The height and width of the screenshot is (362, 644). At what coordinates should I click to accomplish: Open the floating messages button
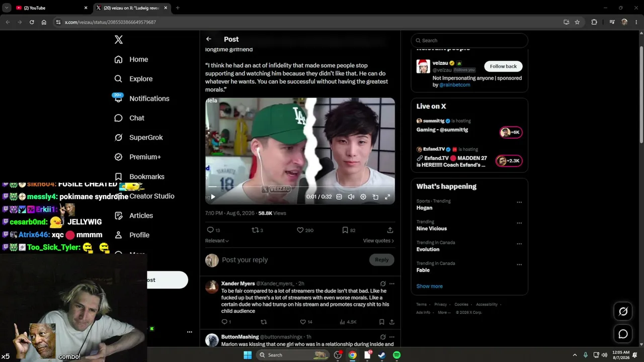point(623,334)
